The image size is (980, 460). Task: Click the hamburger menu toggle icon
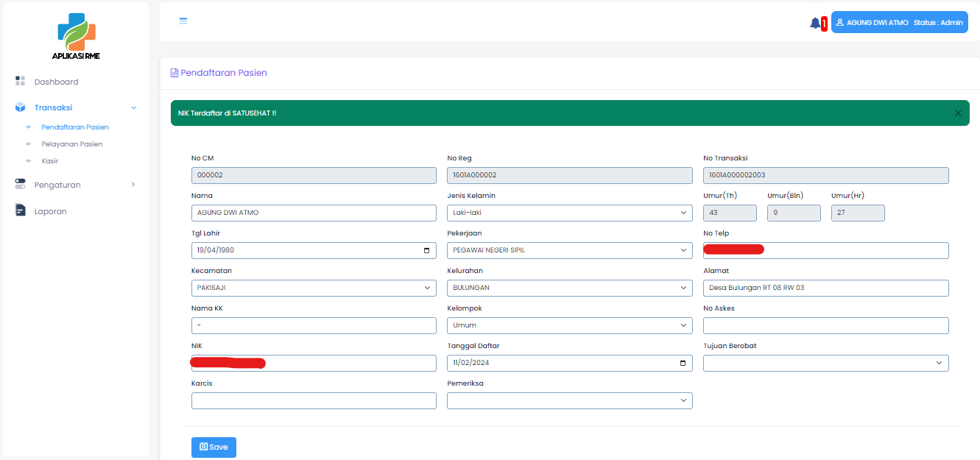tap(183, 21)
